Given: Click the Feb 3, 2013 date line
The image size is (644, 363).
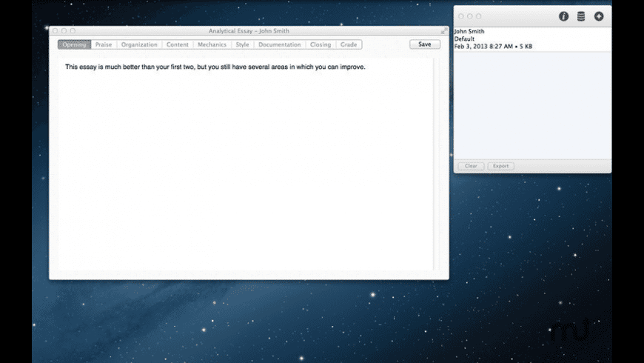Looking at the screenshot, I should tap(493, 47).
